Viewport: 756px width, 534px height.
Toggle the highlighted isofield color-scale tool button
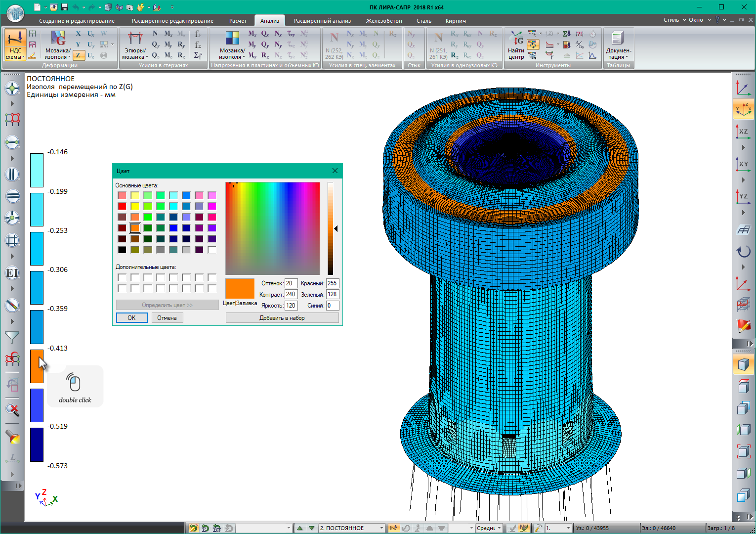[x=533, y=44]
